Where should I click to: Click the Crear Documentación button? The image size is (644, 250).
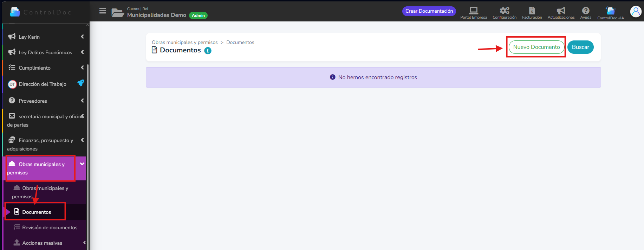pyautogui.click(x=429, y=11)
